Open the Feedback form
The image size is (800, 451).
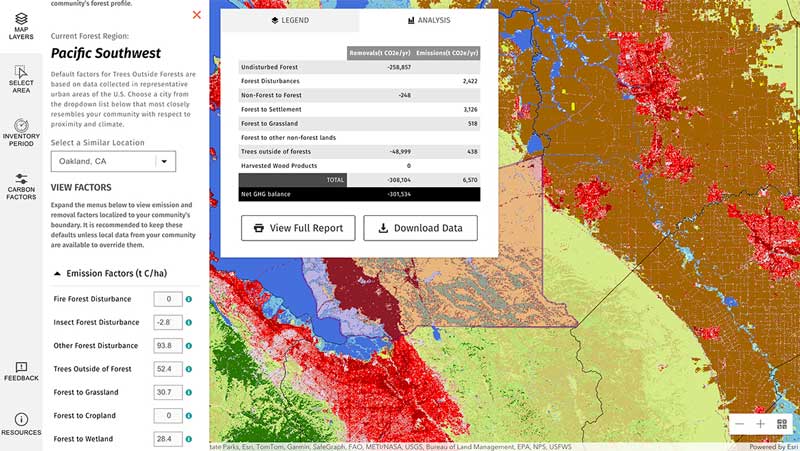(x=21, y=372)
